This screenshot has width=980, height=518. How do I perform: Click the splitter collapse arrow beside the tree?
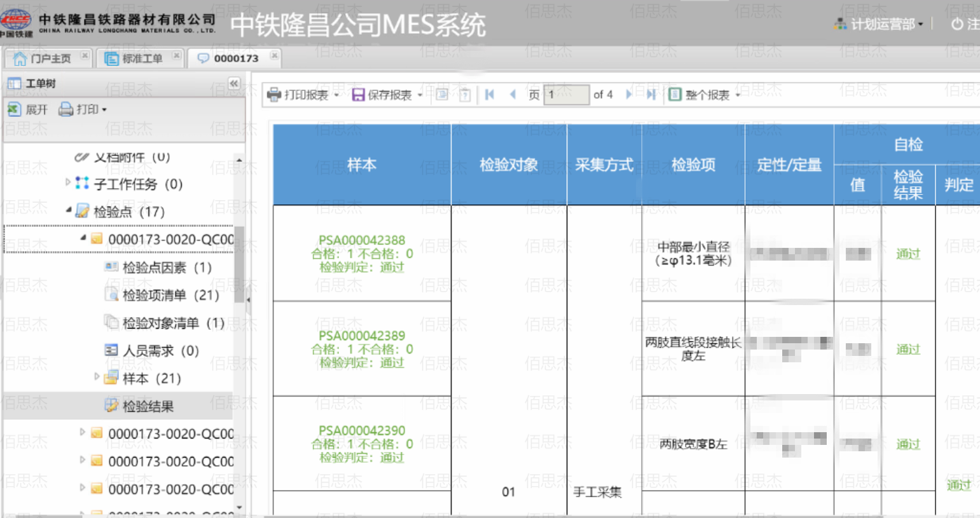tap(248, 299)
